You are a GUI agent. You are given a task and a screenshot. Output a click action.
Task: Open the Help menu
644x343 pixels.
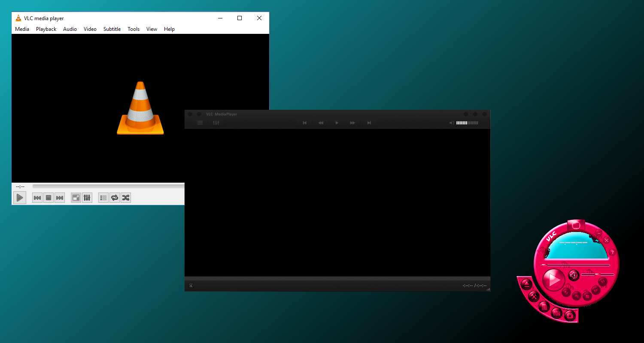pyautogui.click(x=169, y=29)
